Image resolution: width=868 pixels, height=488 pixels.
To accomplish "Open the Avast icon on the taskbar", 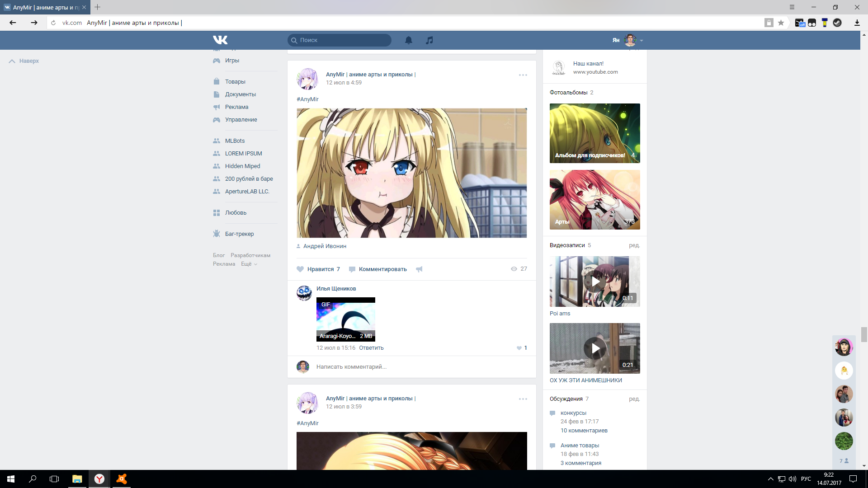I will coord(121,479).
